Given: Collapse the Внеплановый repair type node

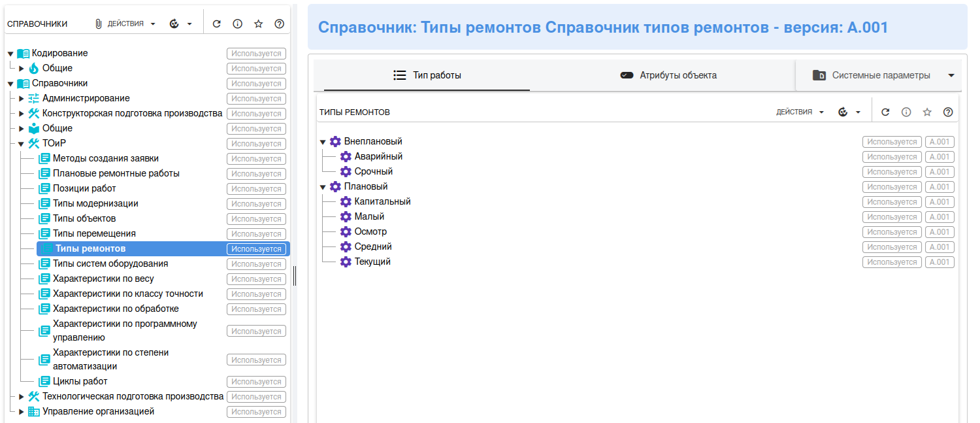Looking at the screenshot, I should (323, 142).
